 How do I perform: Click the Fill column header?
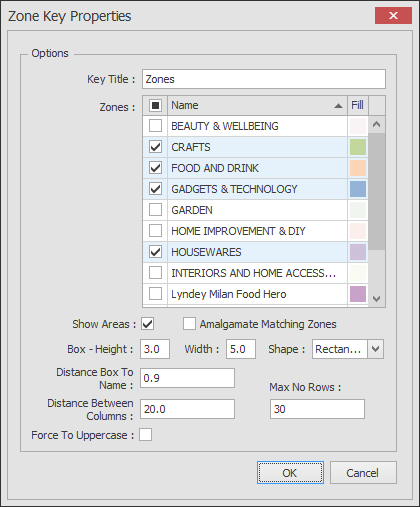[358, 106]
